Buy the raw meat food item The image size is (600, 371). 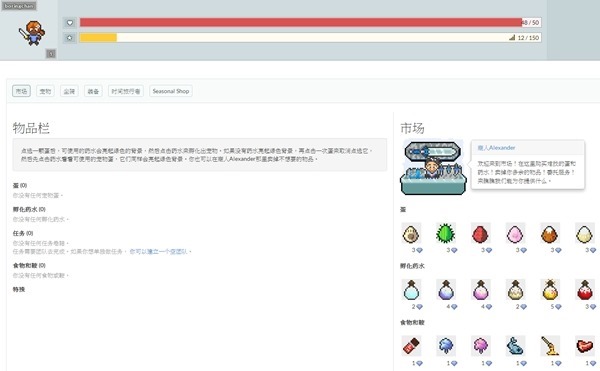(585, 346)
